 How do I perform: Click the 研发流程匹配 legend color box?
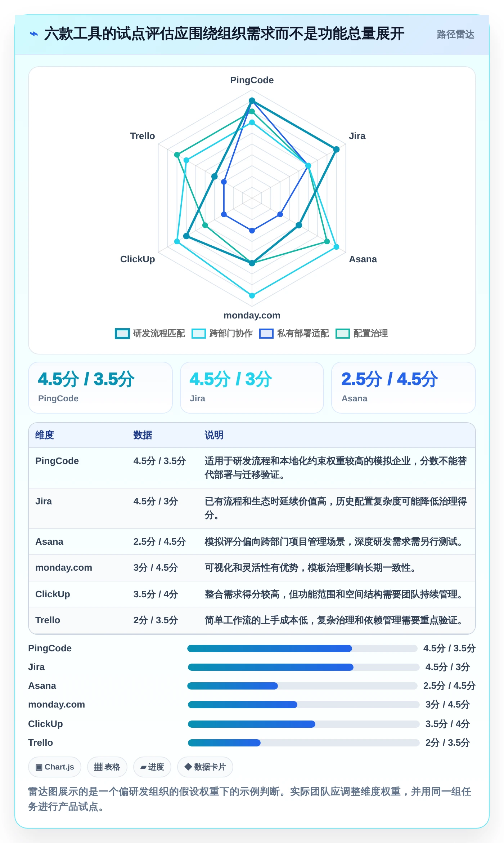(x=122, y=334)
